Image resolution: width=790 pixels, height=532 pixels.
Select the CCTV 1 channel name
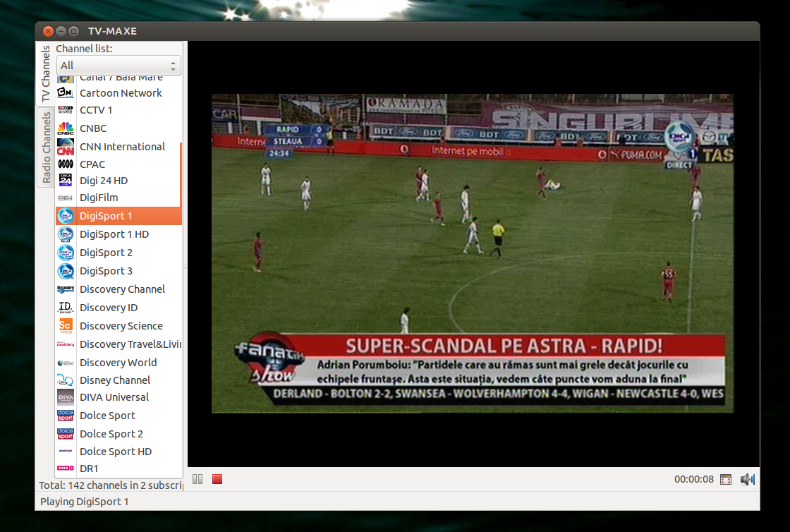96,110
